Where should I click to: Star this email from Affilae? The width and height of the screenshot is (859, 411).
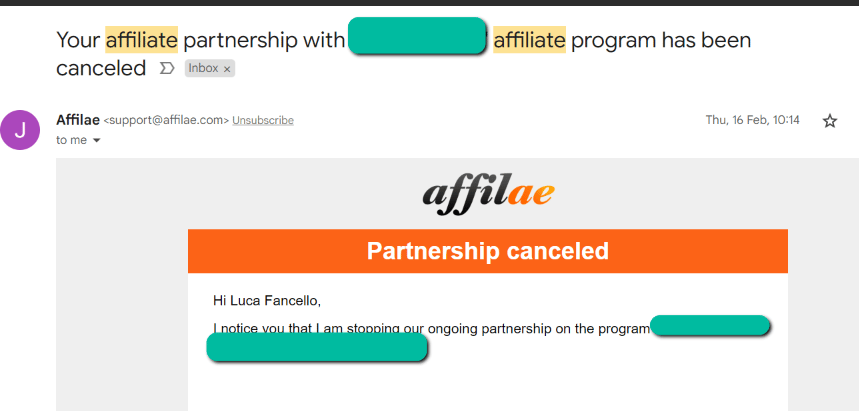(x=829, y=121)
